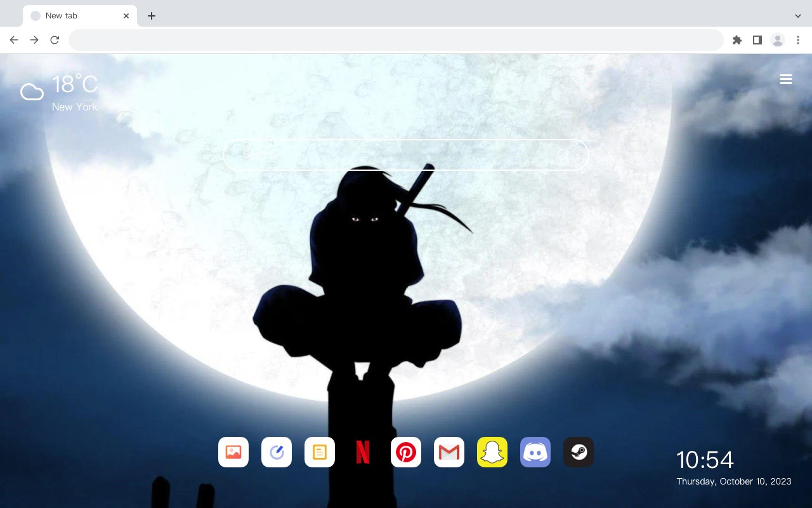Open the Steam shortcut
Screen dimensions: 812x508
(579, 452)
